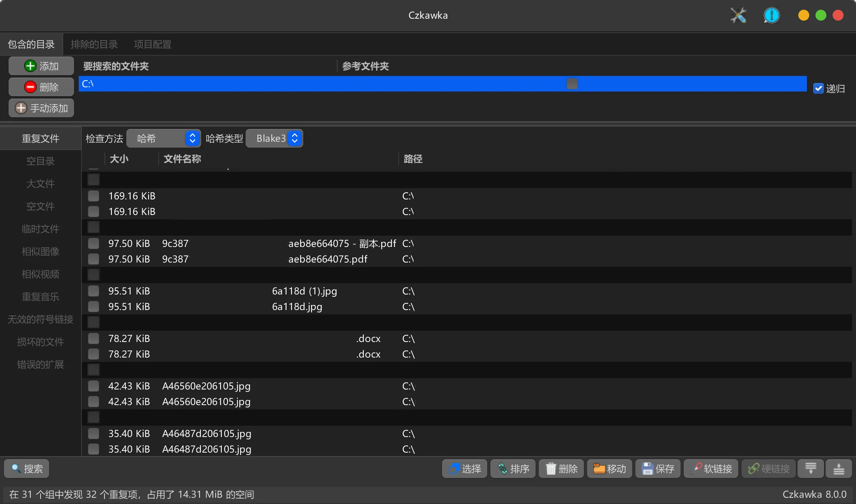
Task: Switch to the item configuration tab
Action: point(153,44)
